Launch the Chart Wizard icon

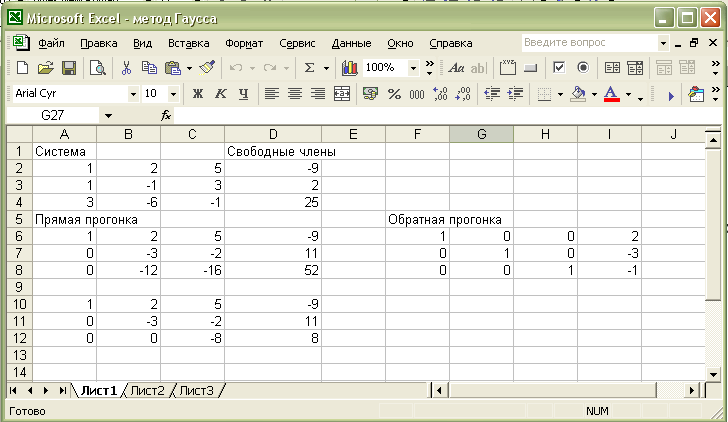pos(349,68)
